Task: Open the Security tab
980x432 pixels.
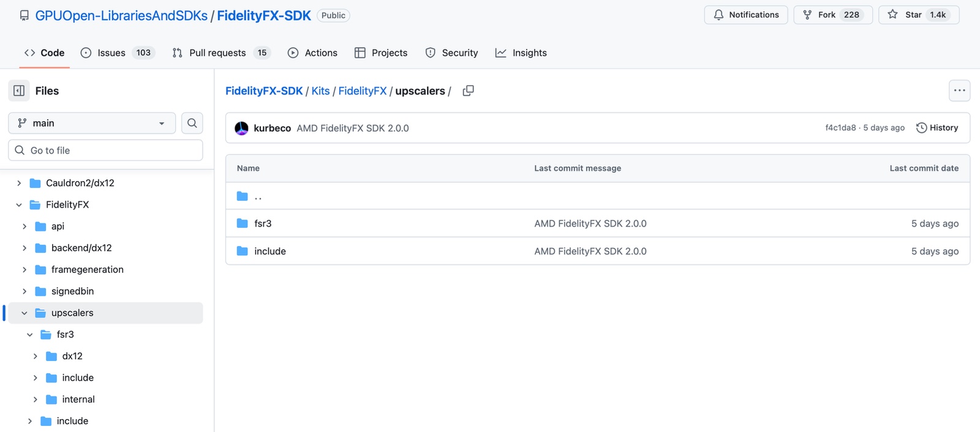Action: [451, 53]
